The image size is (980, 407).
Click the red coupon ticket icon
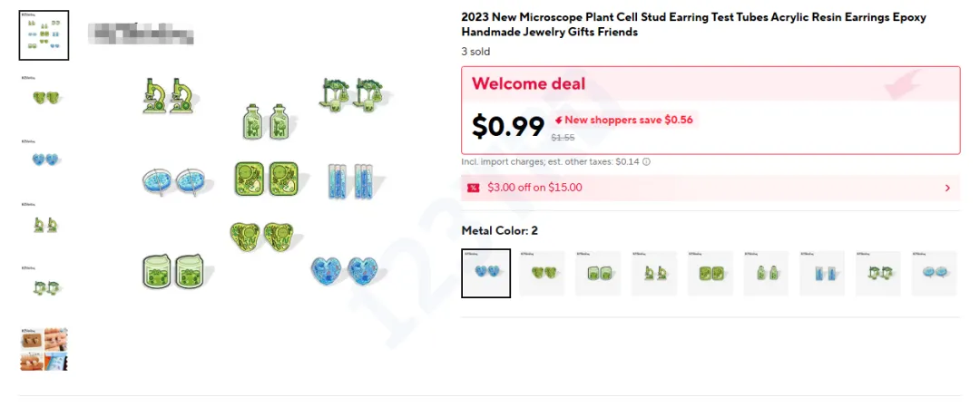(x=473, y=188)
